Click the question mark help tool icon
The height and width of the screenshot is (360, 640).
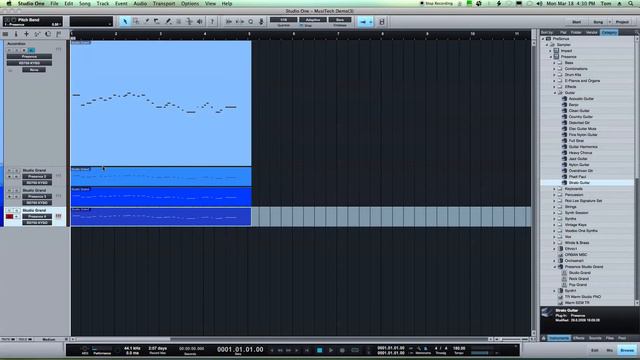click(x=212, y=22)
